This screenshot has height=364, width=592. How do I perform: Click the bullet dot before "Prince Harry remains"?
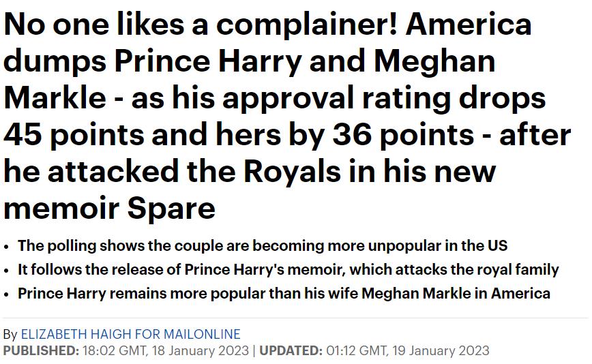point(7,294)
